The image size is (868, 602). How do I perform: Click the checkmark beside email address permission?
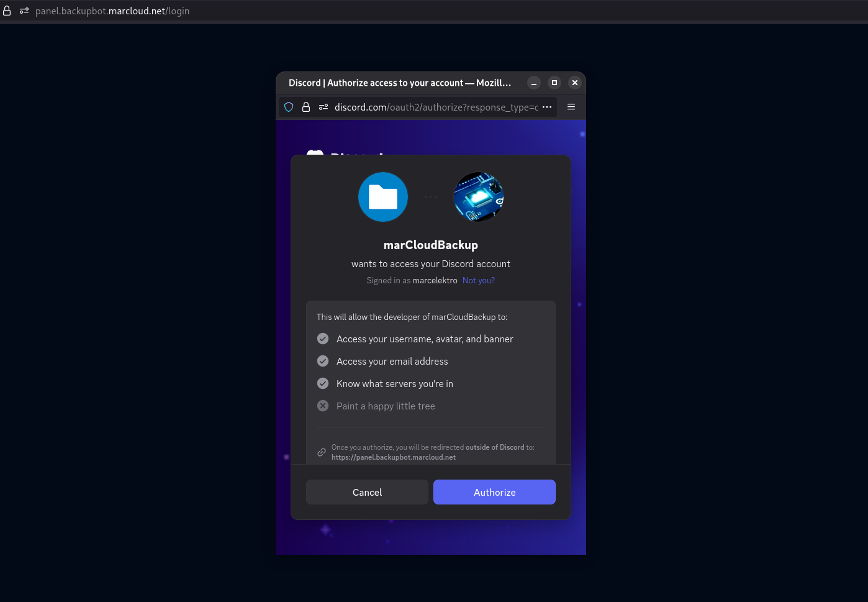323,361
